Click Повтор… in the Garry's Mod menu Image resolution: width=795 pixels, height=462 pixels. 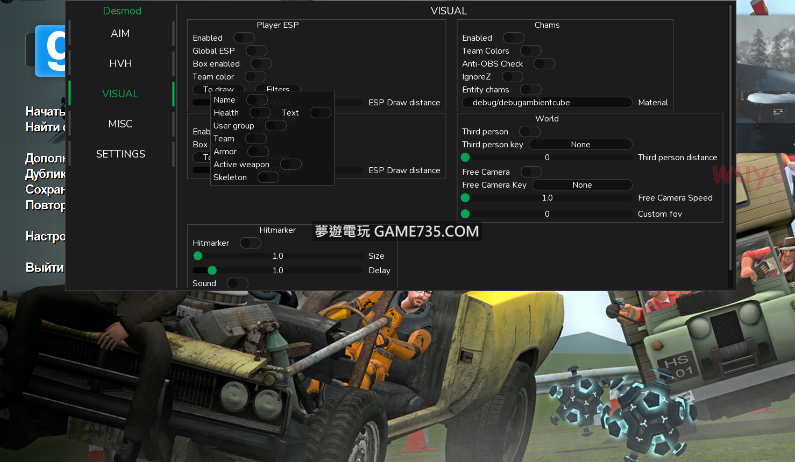pos(45,205)
